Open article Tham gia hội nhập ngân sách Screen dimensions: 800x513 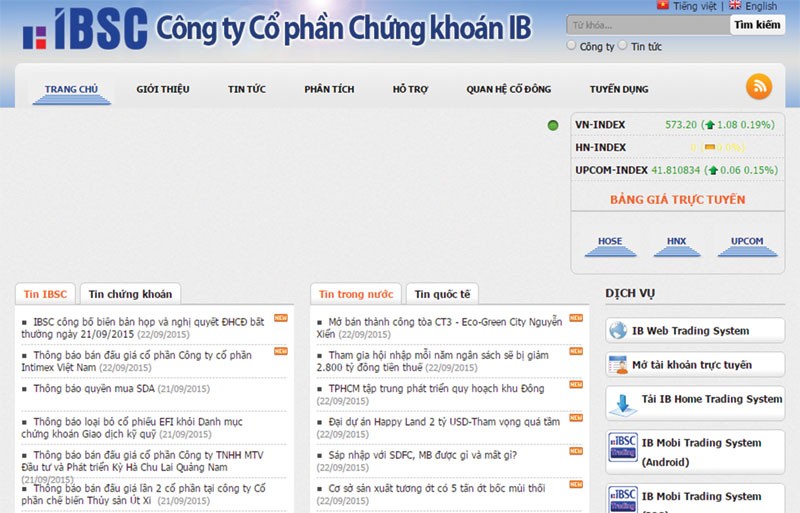pyautogui.click(x=433, y=361)
